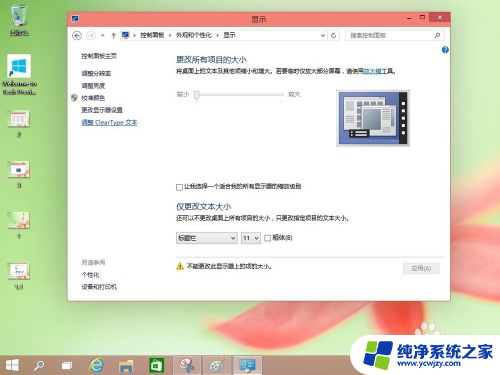
Task: Go to 外观和个性化 in the breadcrumb
Action: 194,35
